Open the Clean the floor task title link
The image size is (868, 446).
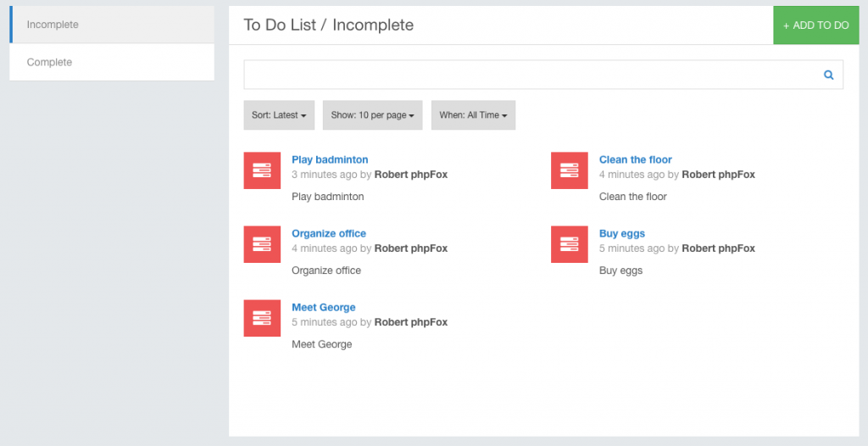coord(636,159)
